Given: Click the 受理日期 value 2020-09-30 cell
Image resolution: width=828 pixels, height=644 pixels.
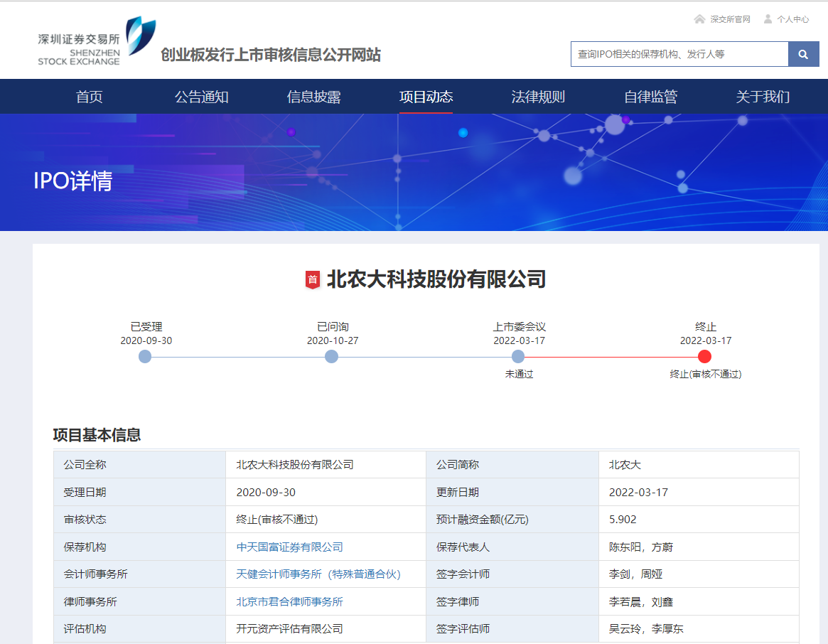Looking at the screenshot, I should point(326,493).
